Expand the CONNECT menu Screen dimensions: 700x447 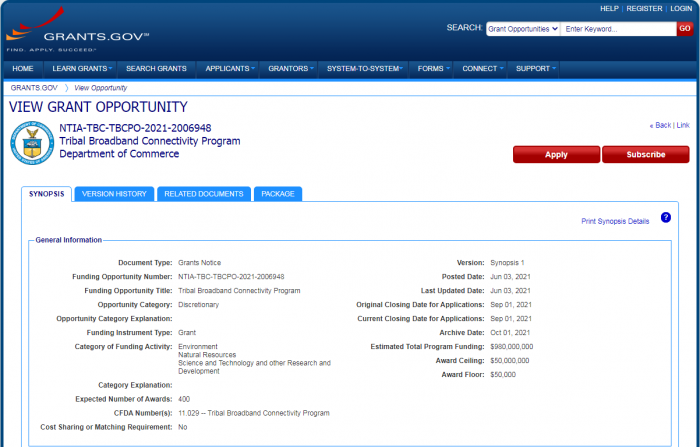(482, 69)
